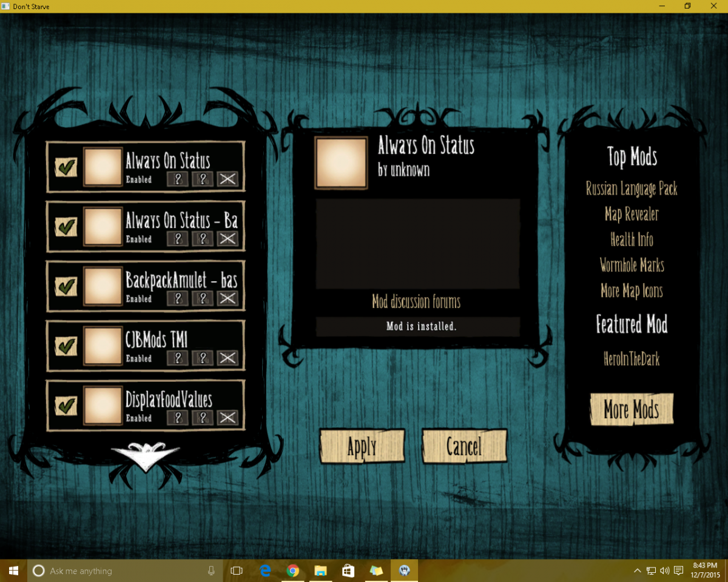This screenshot has width=728, height=582.
Task: Toggle the DisplayFoodValues enabled checkbox
Action: click(x=66, y=405)
